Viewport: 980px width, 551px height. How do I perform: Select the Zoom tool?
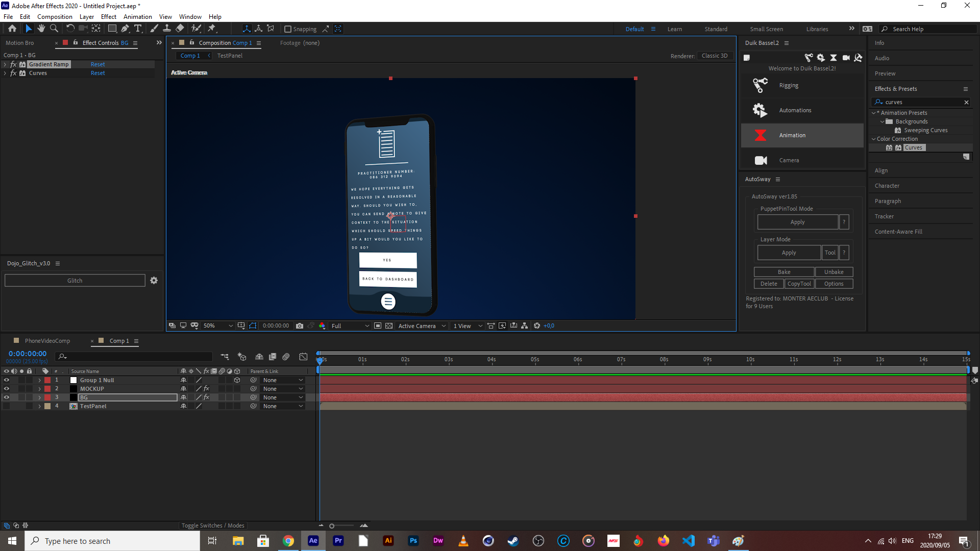pyautogui.click(x=54, y=29)
